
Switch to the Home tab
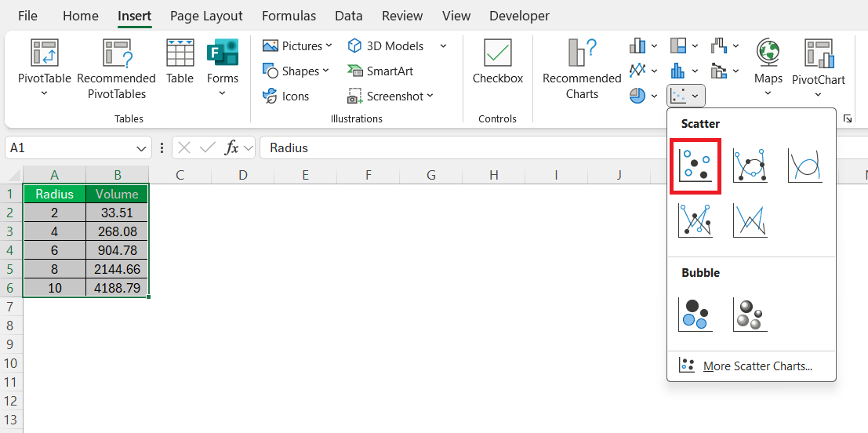(80, 16)
